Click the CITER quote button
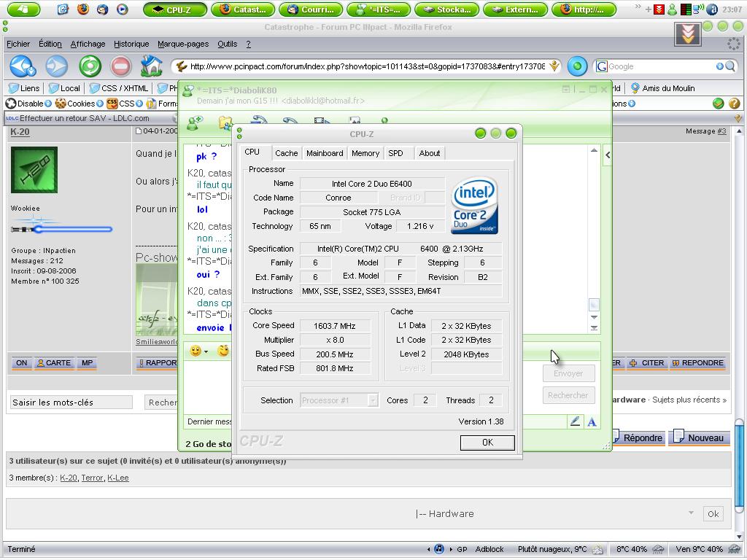 646,363
